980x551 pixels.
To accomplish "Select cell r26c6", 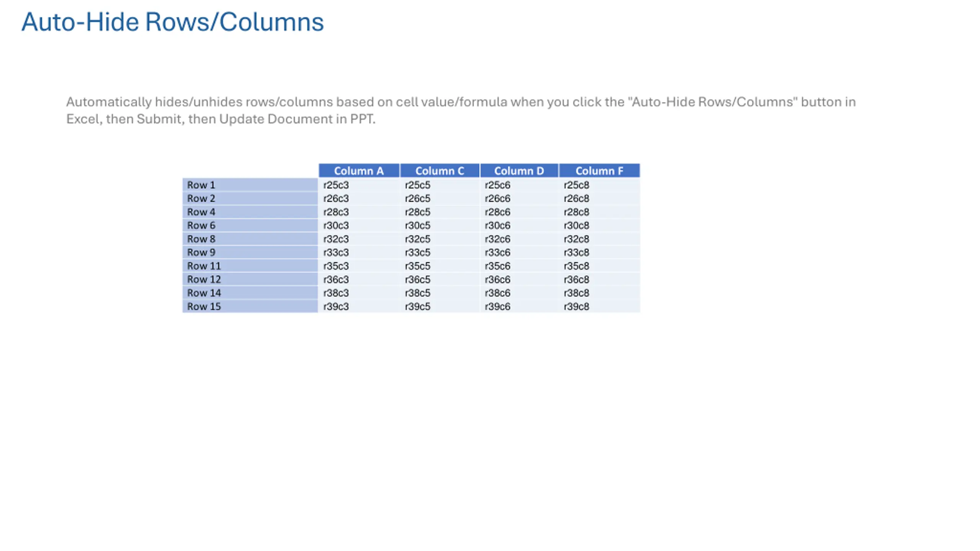I will (519, 198).
